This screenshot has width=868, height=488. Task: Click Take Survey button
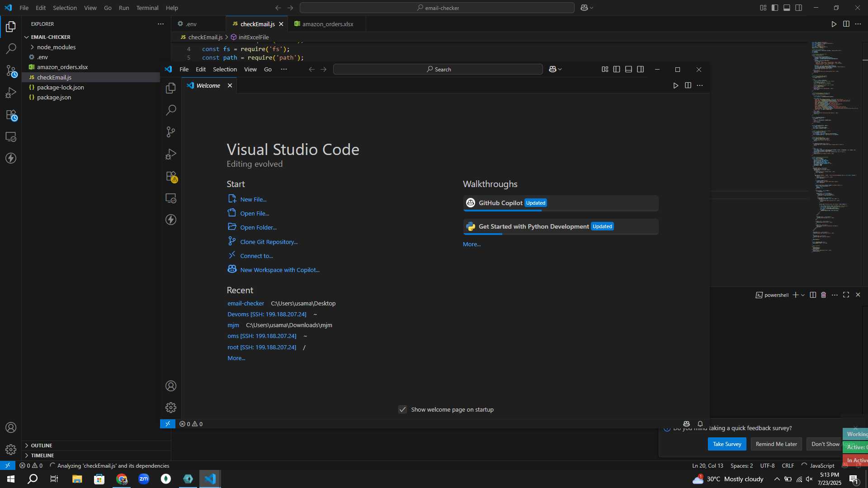(727, 444)
